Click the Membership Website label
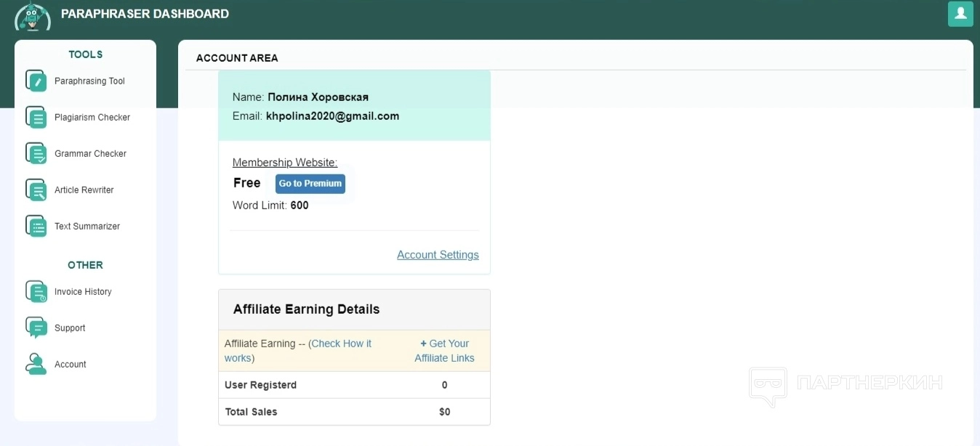Screen dimensions: 980x446 285,163
